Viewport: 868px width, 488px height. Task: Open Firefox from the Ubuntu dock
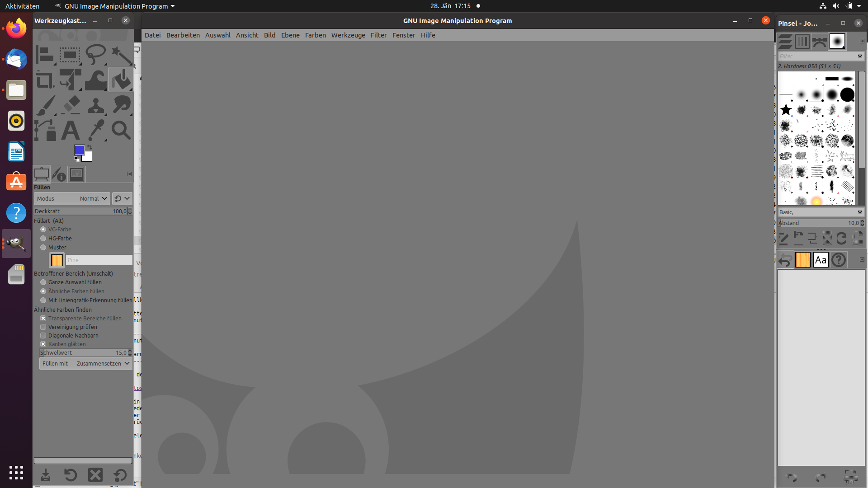pyautogui.click(x=16, y=29)
